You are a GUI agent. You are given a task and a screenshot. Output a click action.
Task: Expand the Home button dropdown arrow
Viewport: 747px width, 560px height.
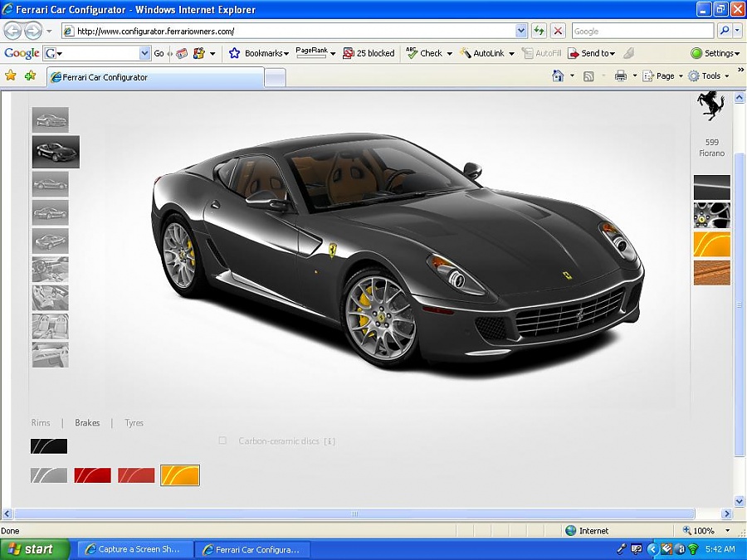572,75
